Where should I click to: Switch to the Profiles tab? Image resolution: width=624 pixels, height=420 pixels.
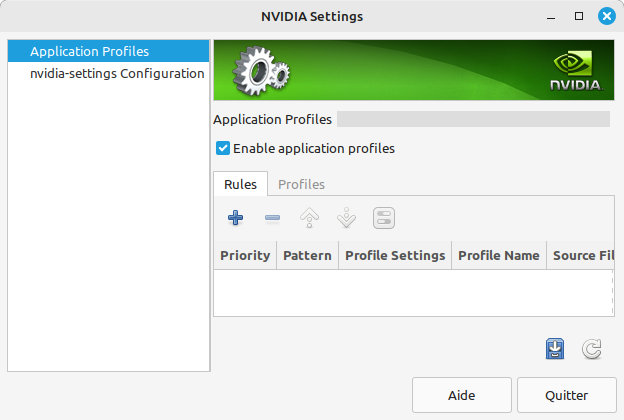tap(301, 184)
